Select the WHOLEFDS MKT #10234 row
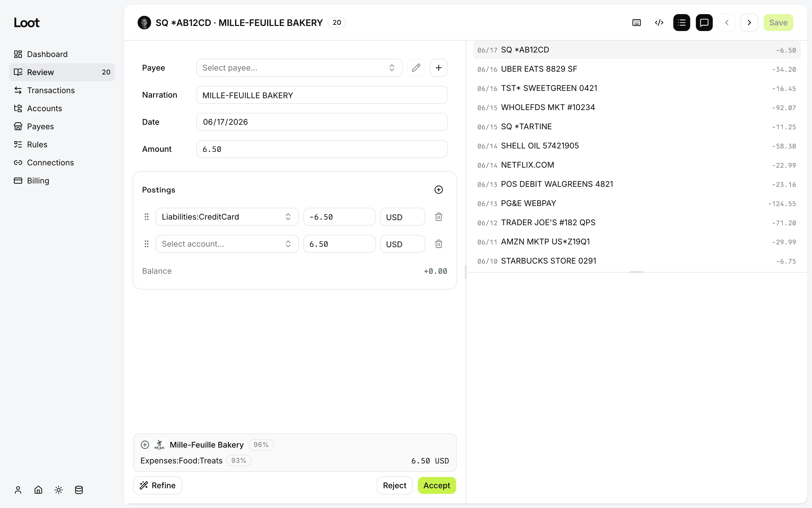 637,108
